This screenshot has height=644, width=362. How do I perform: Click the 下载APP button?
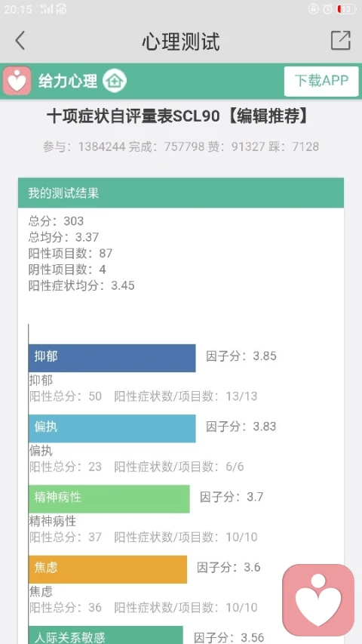(x=321, y=81)
